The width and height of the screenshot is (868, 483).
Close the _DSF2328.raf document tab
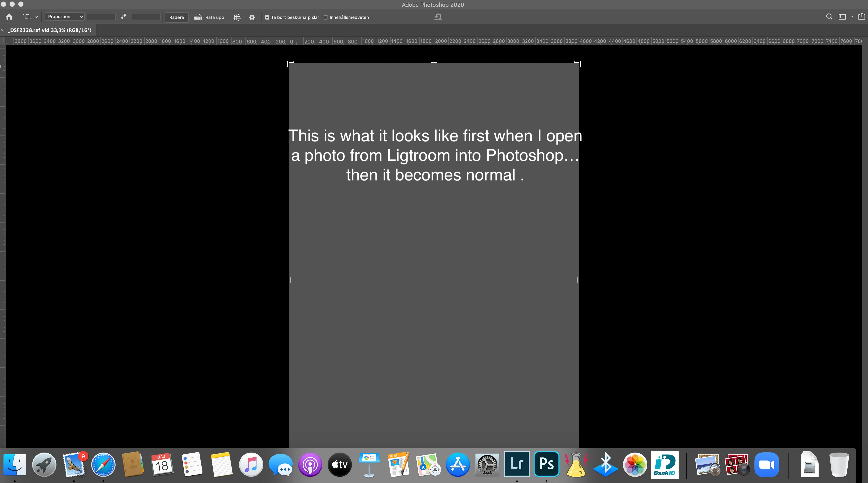pos(2,30)
